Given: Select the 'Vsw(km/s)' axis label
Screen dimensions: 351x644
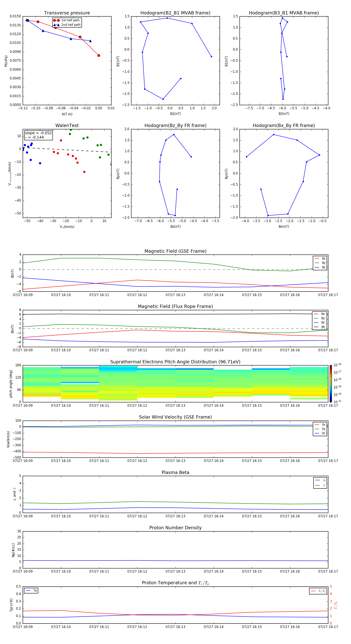Looking at the screenshot, I should 8,439.
